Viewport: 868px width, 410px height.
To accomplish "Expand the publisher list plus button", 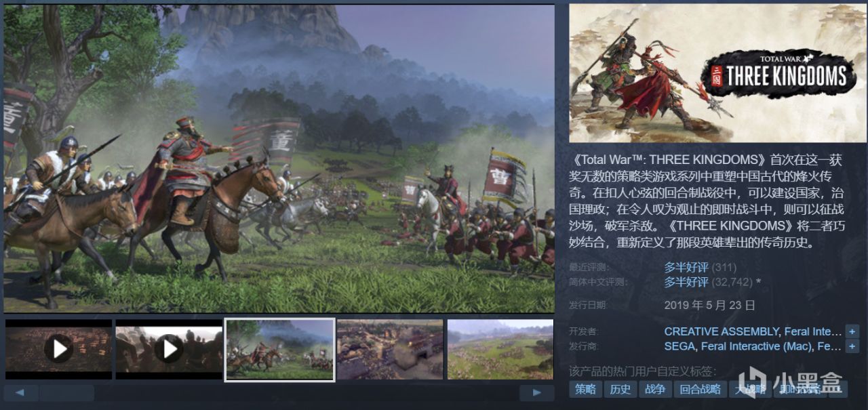I will pyautogui.click(x=852, y=346).
